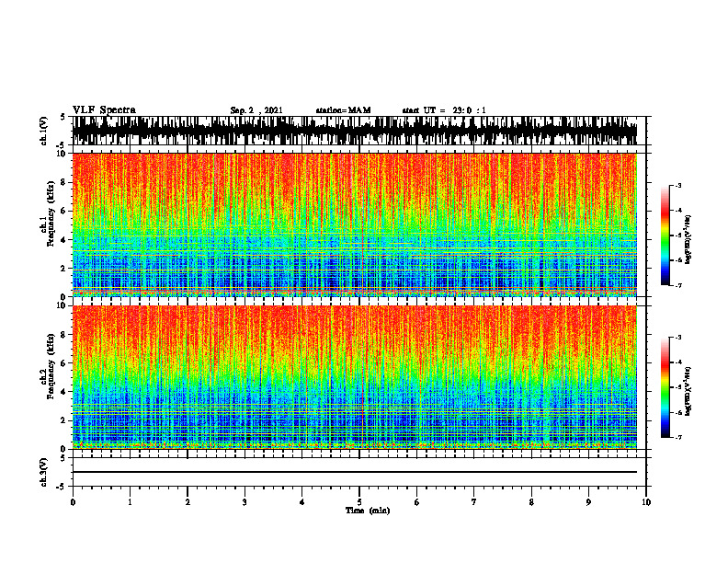Image resolution: width=728 pixels, height=563 pixels.
Task: Click the time axis tick label "1"
Action: click(130, 502)
